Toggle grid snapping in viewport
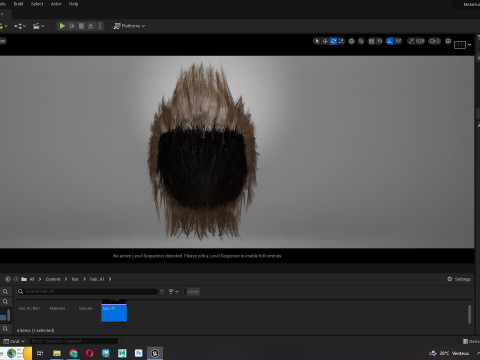 (x=371, y=41)
